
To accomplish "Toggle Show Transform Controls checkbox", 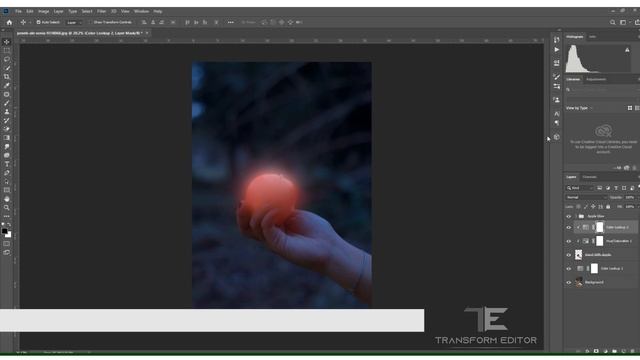I will click(x=91, y=22).
